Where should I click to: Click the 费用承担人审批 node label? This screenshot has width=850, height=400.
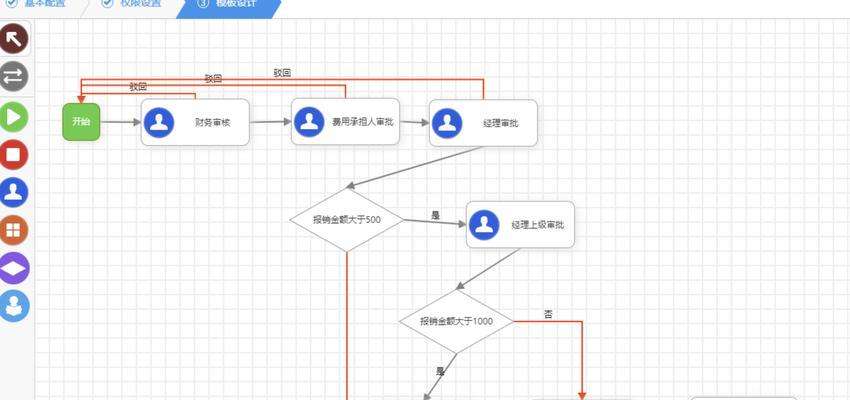(362, 122)
